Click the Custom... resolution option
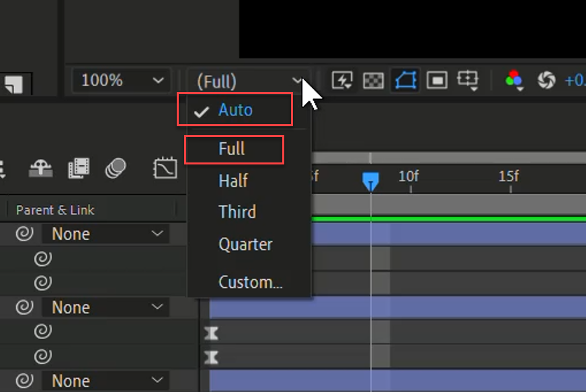Image resolution: width=586 pixels, height=392 pixels. [x=250, y=282]
